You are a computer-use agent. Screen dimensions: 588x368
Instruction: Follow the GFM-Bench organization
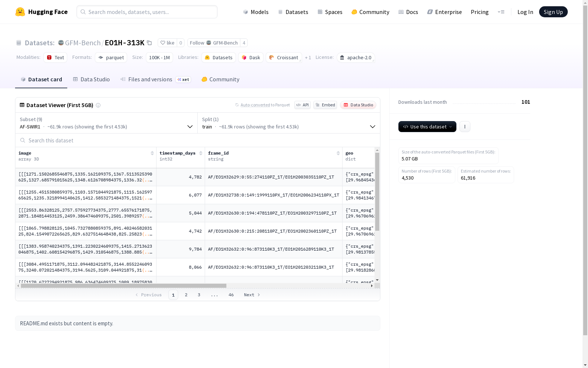pos(214,43)
